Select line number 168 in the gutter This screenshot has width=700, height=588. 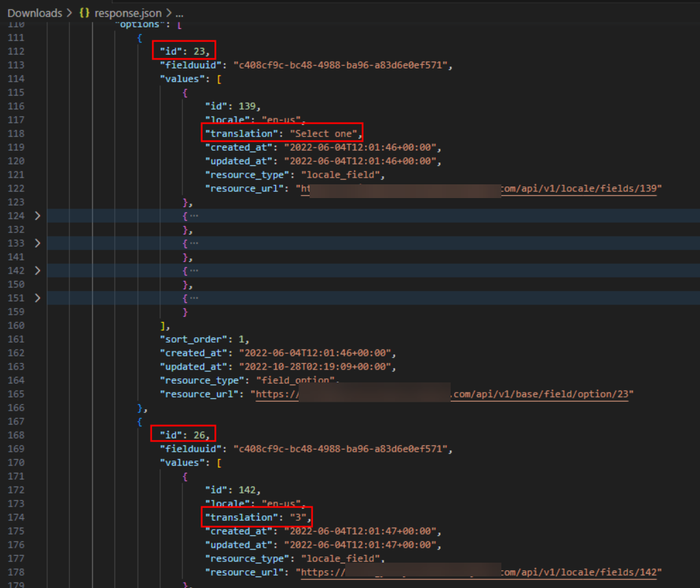click(16, 434)
